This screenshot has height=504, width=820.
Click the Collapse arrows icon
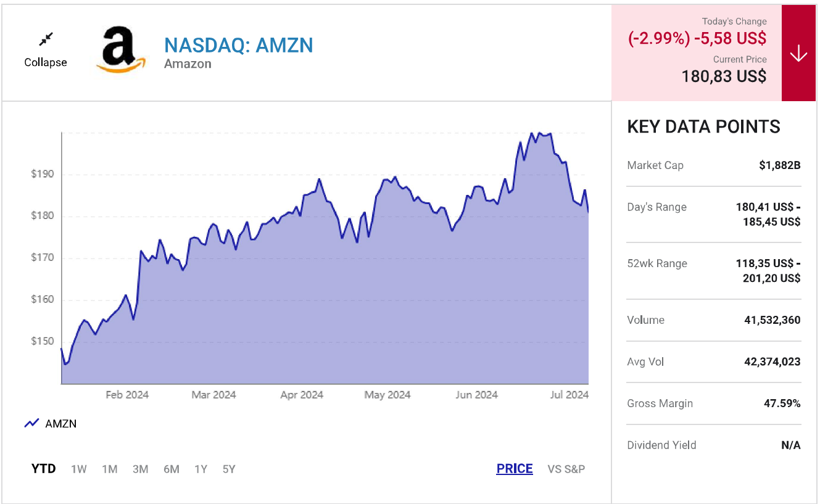46,39
